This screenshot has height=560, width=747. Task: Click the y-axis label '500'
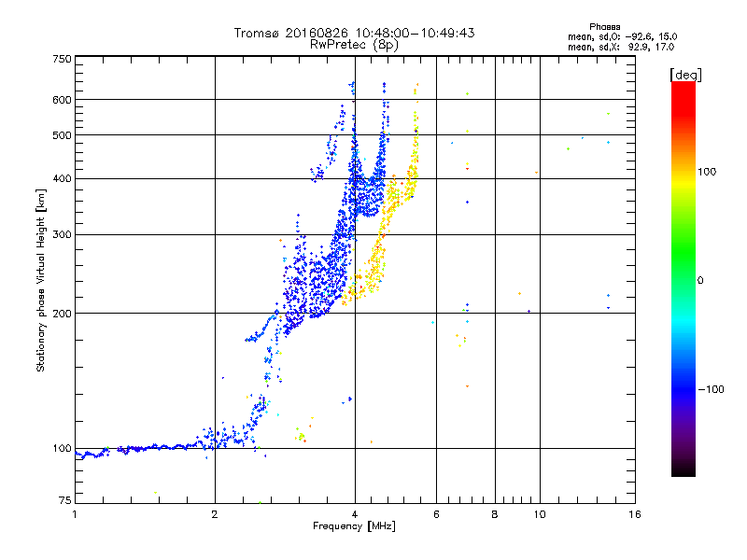(x=62, y=135)
